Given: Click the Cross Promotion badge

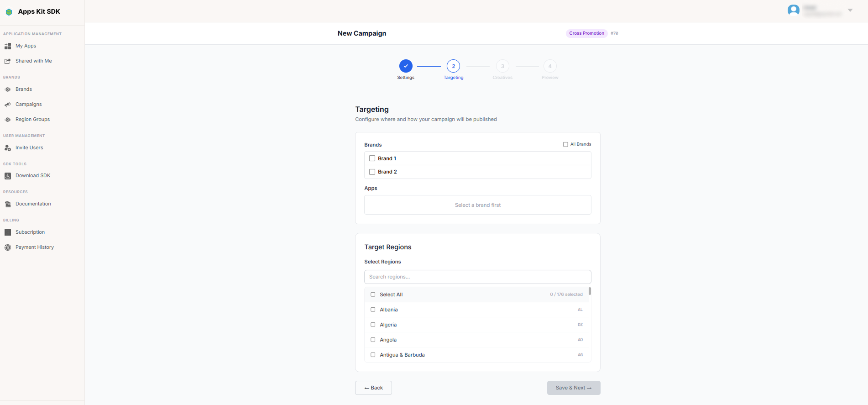Looking at the screenshot, I should click(x=586, y=33).
